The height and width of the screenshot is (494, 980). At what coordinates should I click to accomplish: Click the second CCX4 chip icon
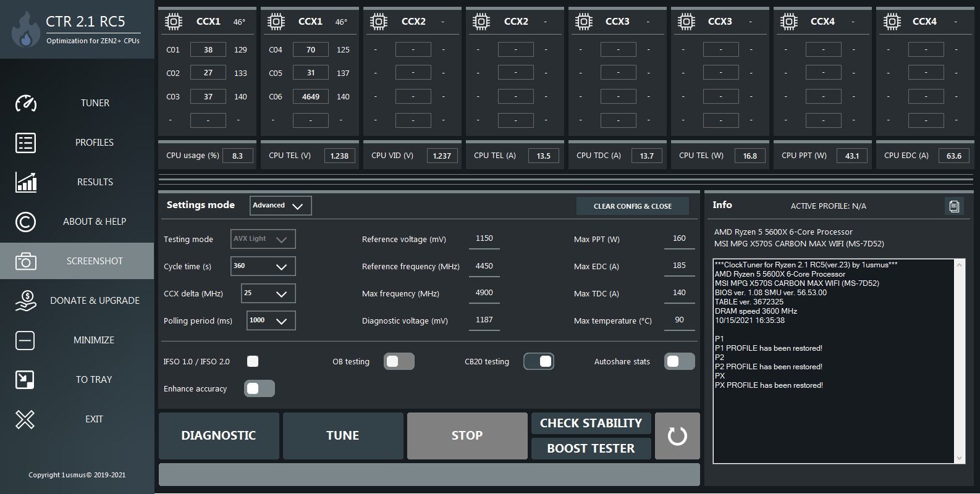pyautogui.click(x=892, y=22)
